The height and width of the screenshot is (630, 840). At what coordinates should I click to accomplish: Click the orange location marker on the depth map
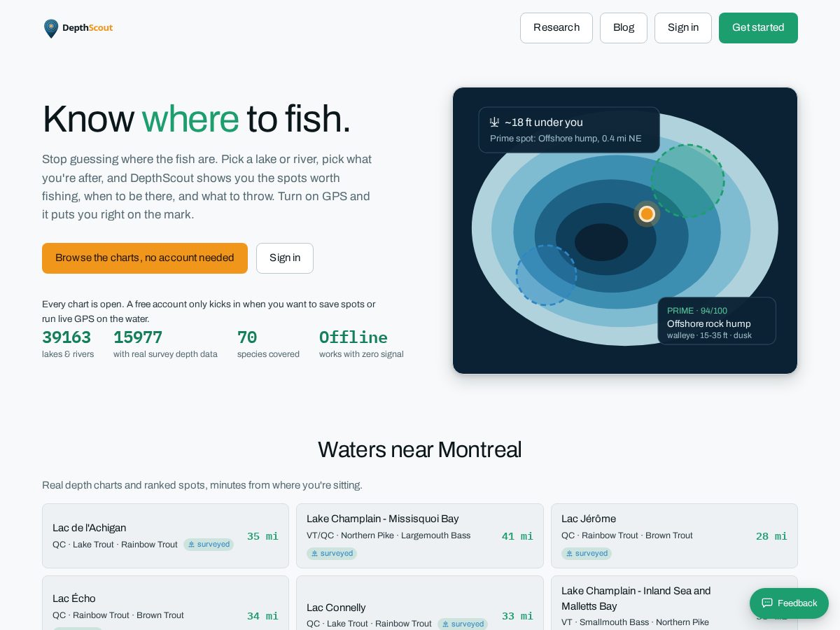click(647, 214)
